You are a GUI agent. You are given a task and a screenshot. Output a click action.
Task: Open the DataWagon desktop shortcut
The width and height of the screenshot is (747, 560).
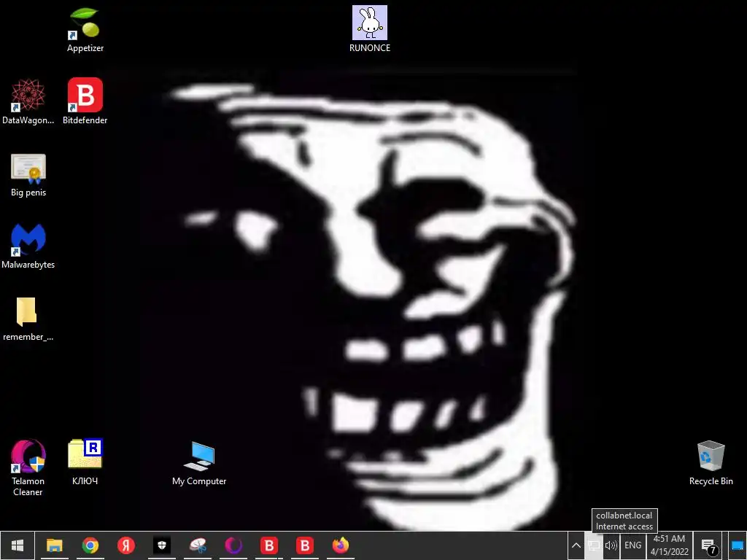pyautogui.click(x=28, y=101)
